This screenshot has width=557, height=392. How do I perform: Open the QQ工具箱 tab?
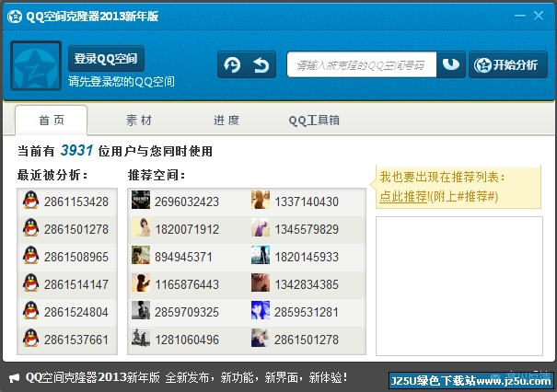(314, 121)
